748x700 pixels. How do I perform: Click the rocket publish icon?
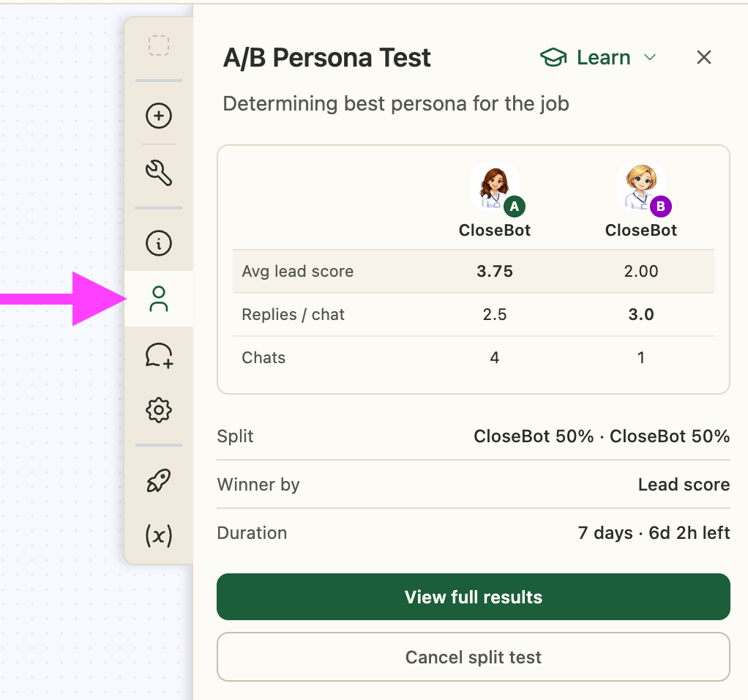click(x=159, y=480)
